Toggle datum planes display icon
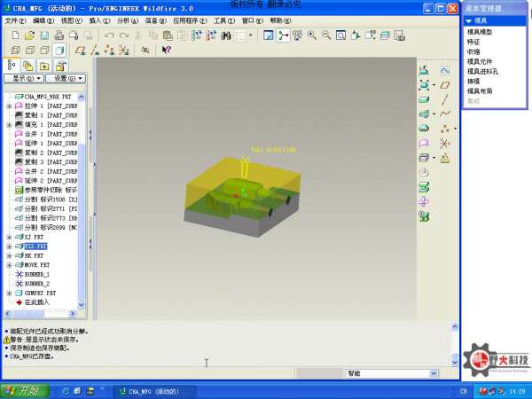Image resolution: width=532 pixels, height=399 pixels. [x=79, y=51]
